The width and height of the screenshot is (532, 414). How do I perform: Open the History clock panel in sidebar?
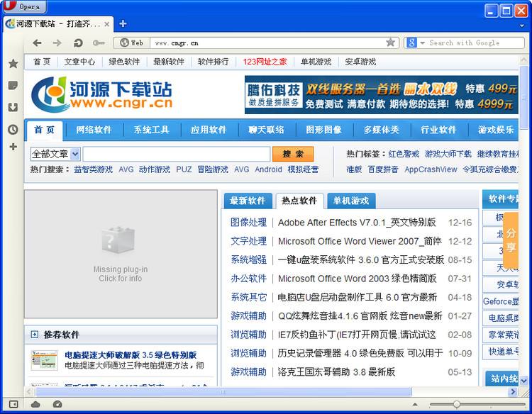13,129
